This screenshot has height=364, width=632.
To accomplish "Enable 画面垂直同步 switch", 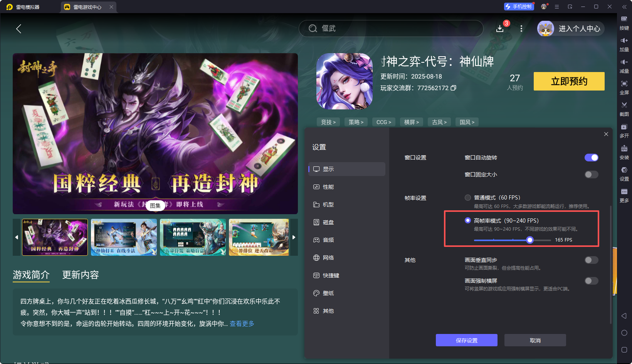I will [x=592, y=260].
